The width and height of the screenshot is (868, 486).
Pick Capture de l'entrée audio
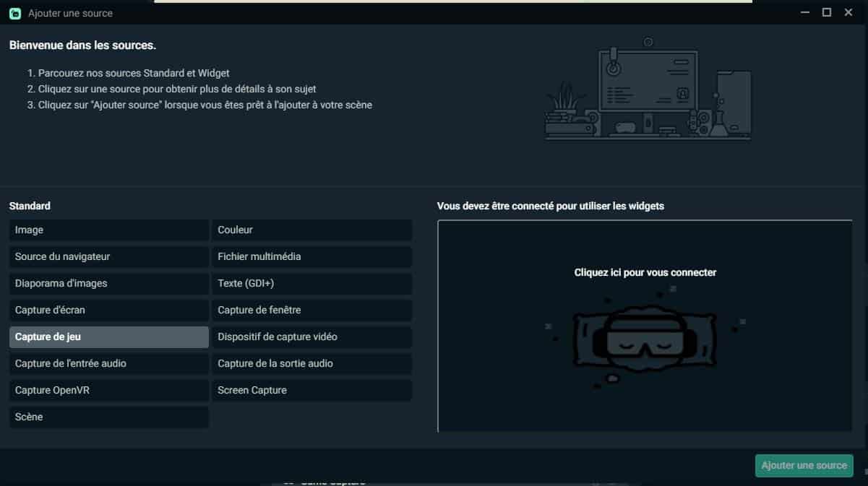108,363
